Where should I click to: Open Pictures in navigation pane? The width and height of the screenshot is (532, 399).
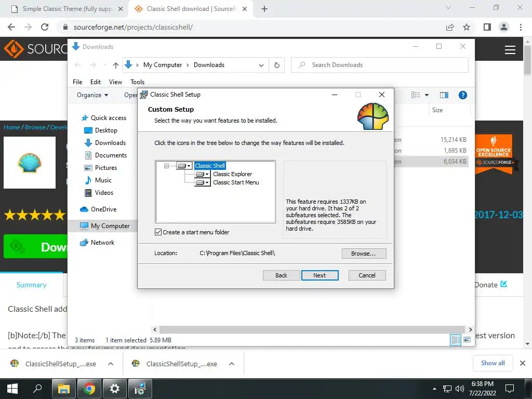[x=100, y=168]
